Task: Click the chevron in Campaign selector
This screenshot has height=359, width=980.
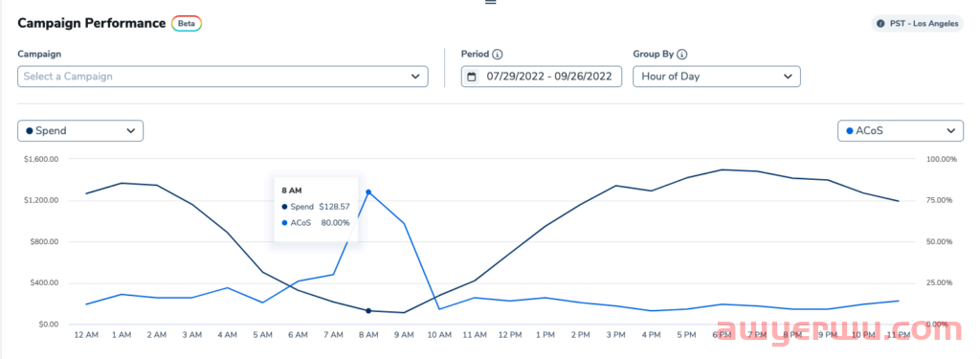Action: click(415, 77)
